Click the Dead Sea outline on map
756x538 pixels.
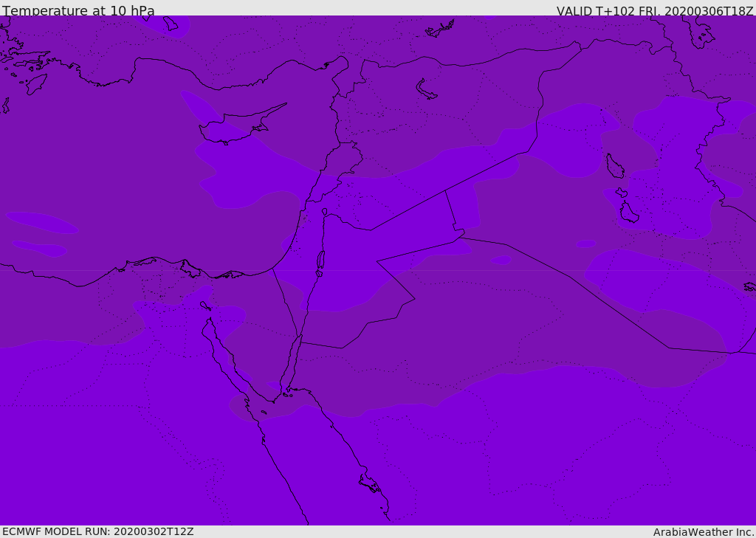click(320, 263)
